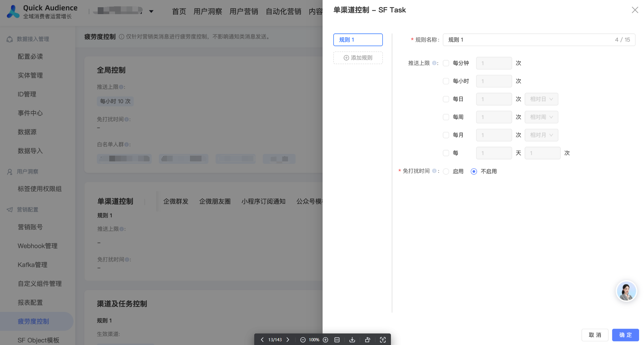
Task: Zoom in using the plus icon
Action: click(325, 340)
